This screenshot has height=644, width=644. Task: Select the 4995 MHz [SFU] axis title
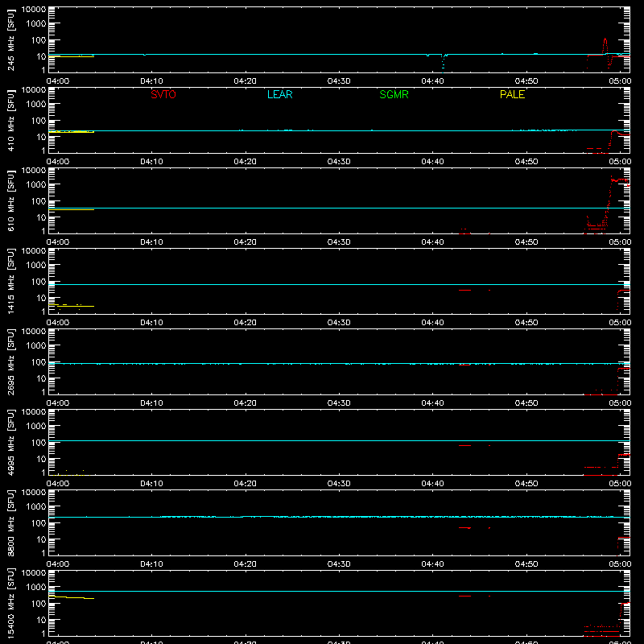(x=10, y=442)
